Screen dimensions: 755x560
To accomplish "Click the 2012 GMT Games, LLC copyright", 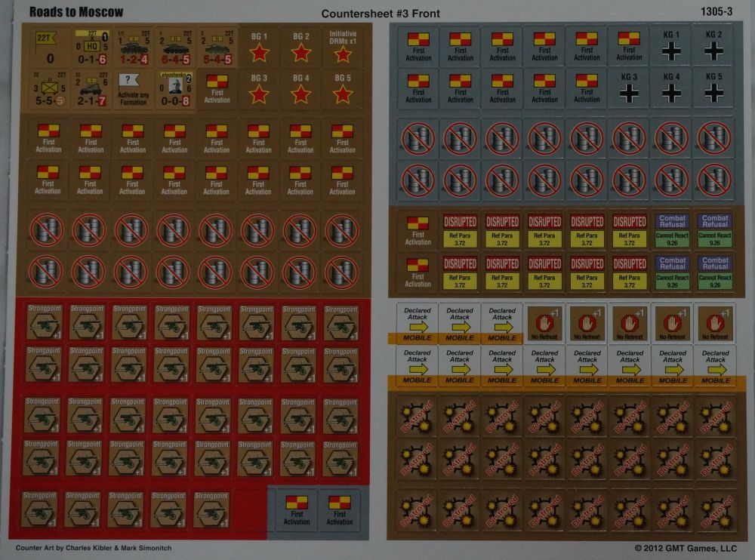I will click(x=686, y=549).
